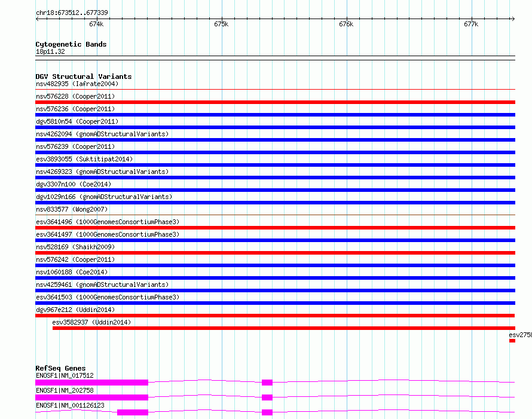532x419 pixels.
Task: Click the first exon block of ENOSF1|NM_001126123
Action: coord(133,412)
